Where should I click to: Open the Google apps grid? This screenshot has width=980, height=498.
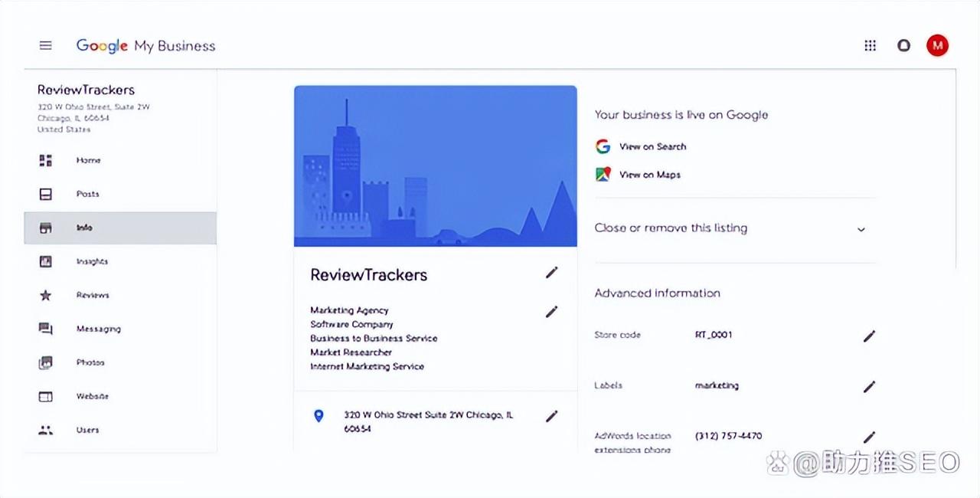[x=870, y=46]
